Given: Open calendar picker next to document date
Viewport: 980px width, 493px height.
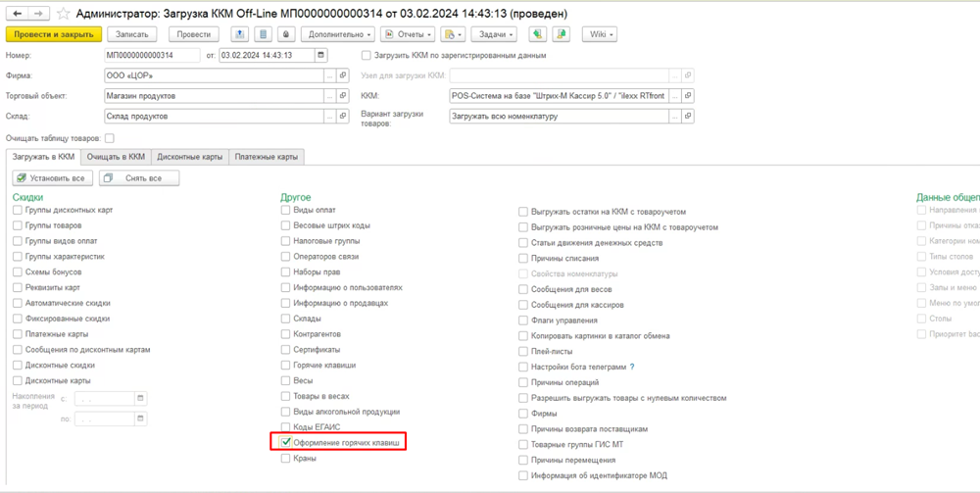Looking at the screenshot, I should point(321,56).
